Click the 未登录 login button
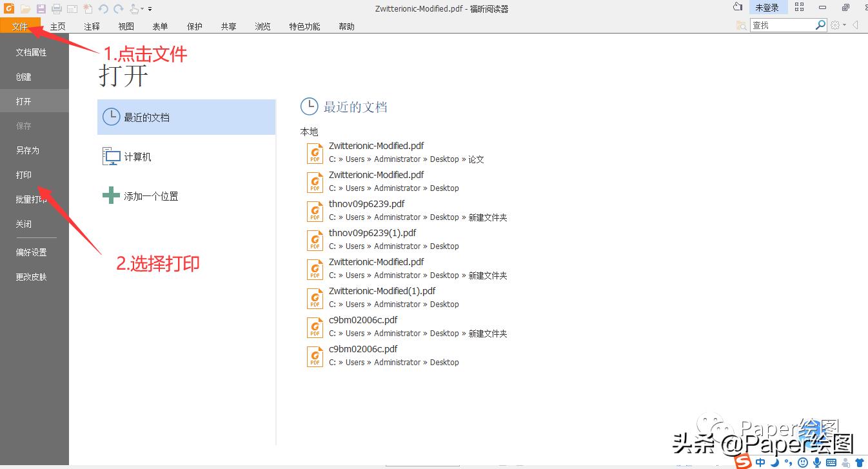This screenshot has height=469, width=868. (767, 7)
